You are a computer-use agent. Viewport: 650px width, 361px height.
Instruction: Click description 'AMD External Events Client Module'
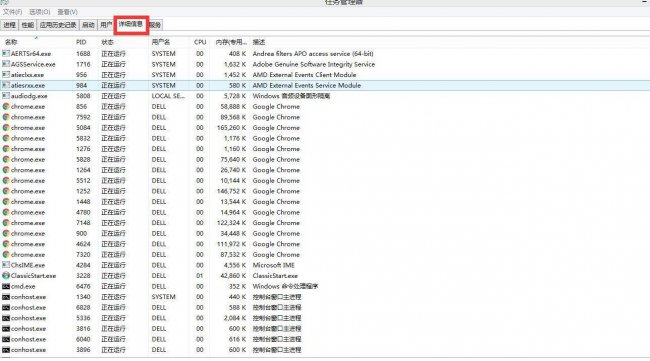[304, 75]
